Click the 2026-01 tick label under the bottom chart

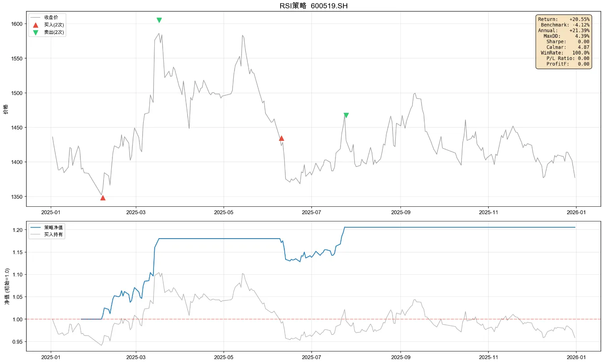tap(576, 357)
